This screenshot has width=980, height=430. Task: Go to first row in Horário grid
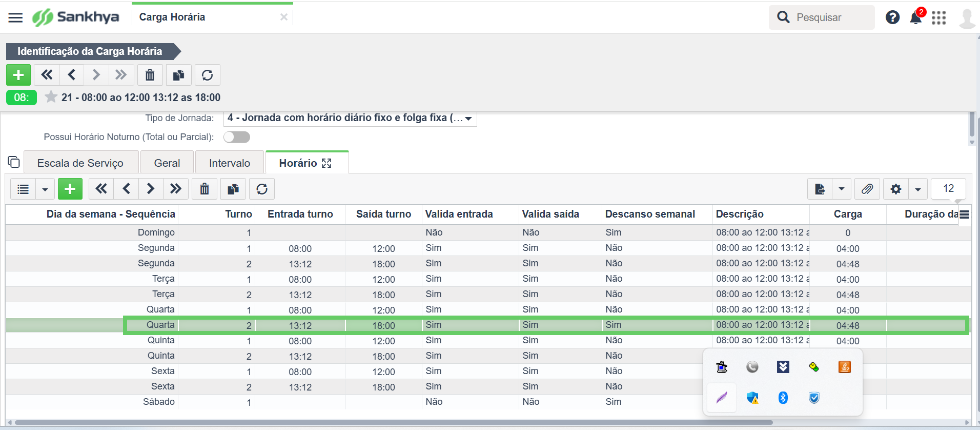(101, 189)
